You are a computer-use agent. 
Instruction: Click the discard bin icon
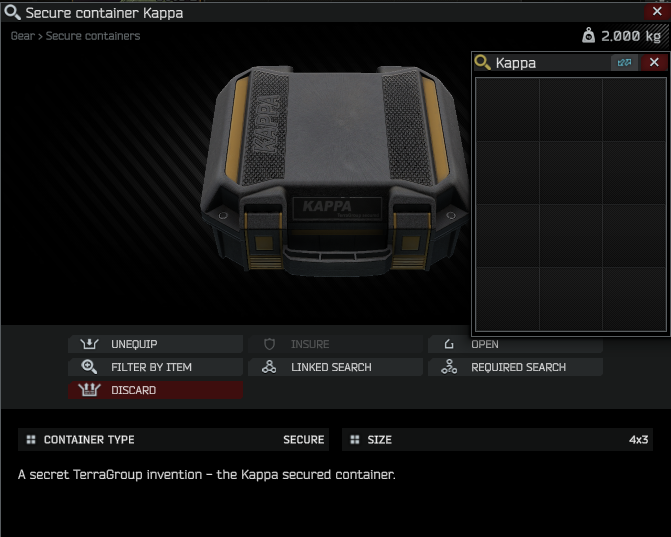coord(89,390)
